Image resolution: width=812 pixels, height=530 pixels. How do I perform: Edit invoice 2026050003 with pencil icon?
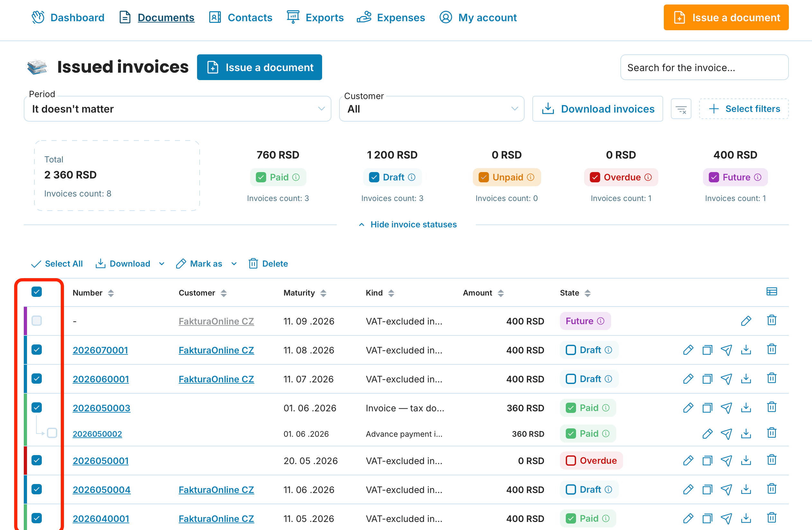click(688, 408)
